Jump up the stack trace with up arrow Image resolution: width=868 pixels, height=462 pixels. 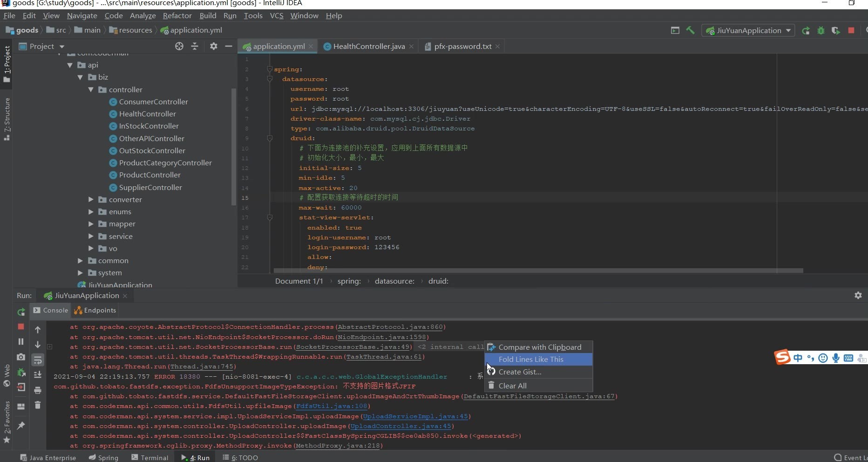point(38,330)
